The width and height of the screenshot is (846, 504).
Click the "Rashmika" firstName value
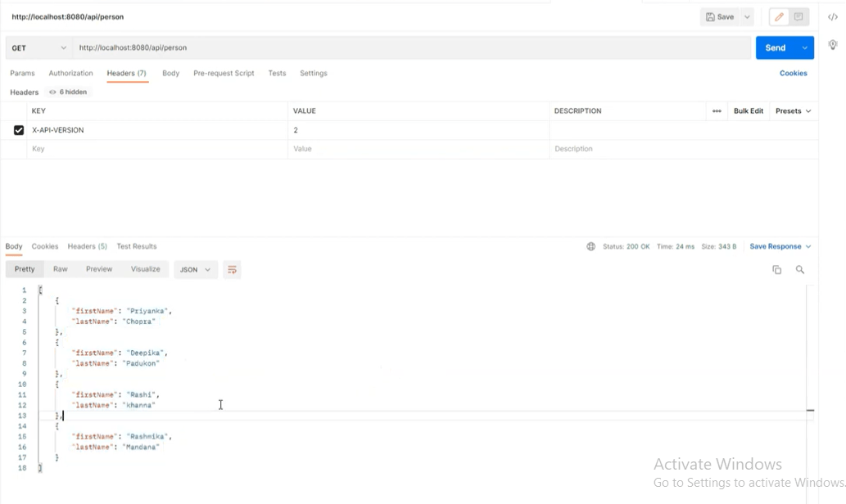147,437
